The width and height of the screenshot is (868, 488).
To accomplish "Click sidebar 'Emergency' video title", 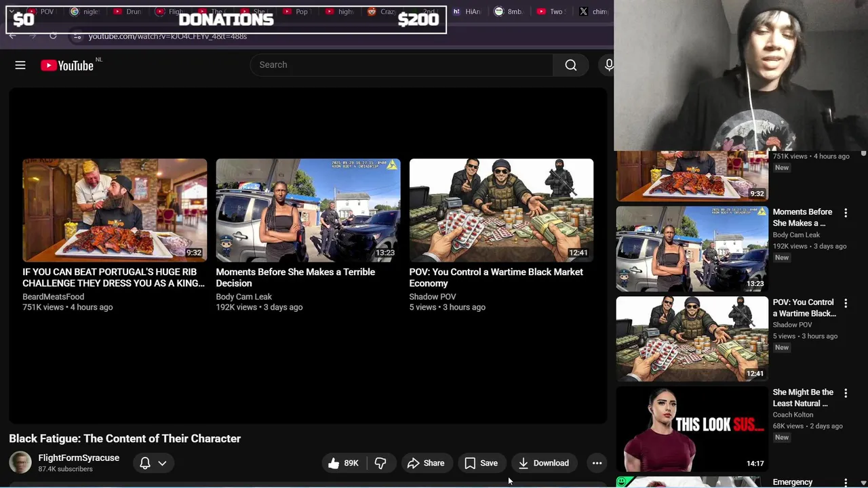I will pos(793,483).
